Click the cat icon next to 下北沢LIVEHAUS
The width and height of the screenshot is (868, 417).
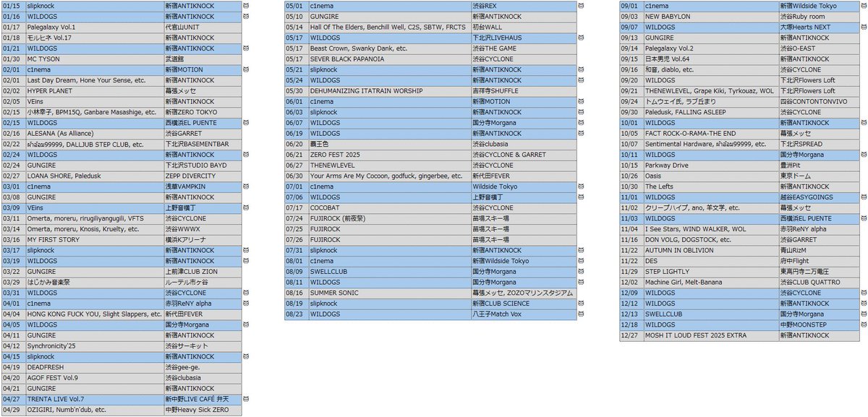(581, 38)
